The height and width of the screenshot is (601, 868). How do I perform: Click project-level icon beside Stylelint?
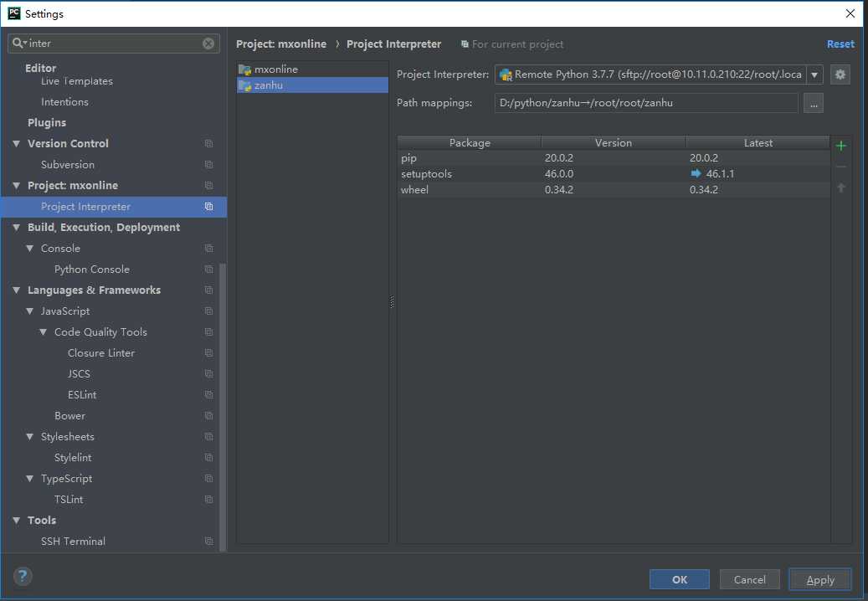[208, 458]
